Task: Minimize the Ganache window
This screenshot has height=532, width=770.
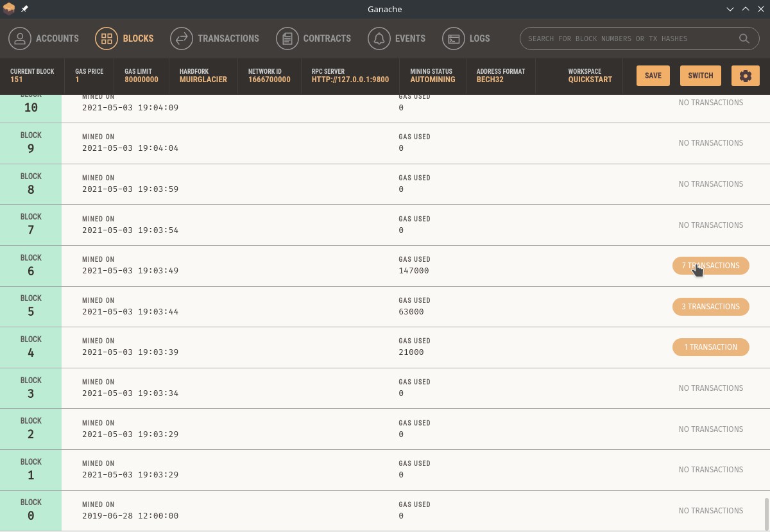Action: pos(730,9)
